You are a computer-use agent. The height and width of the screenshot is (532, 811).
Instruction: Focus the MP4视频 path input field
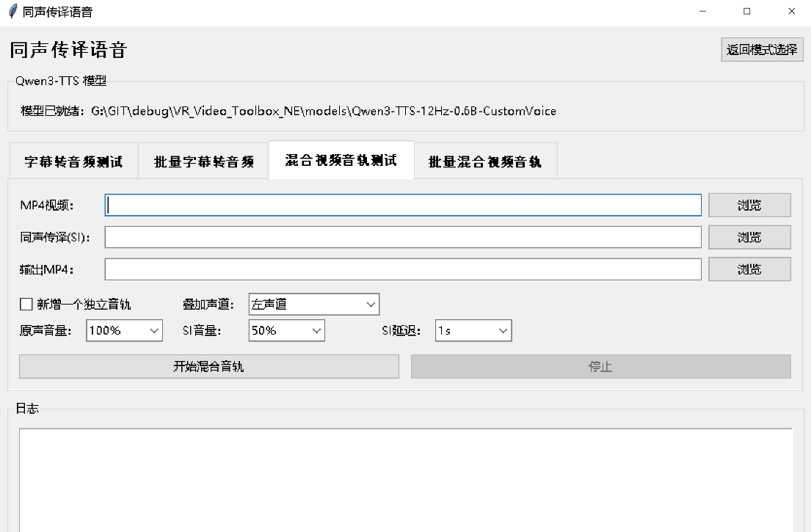[403, 205]
